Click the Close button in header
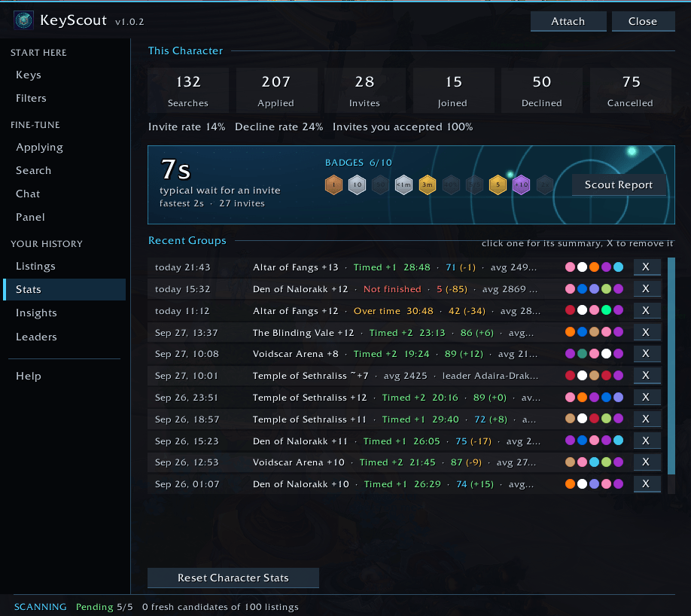This screenshot has width=691, height=616. click(643, 21)
